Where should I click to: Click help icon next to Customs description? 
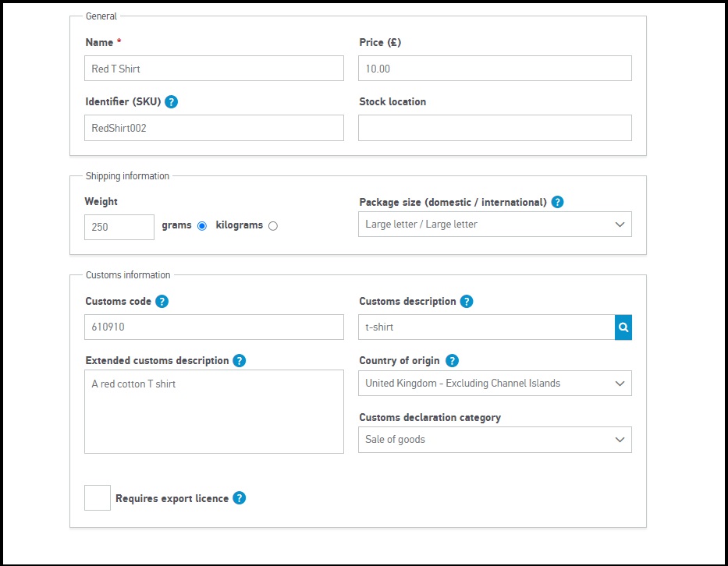467,302
